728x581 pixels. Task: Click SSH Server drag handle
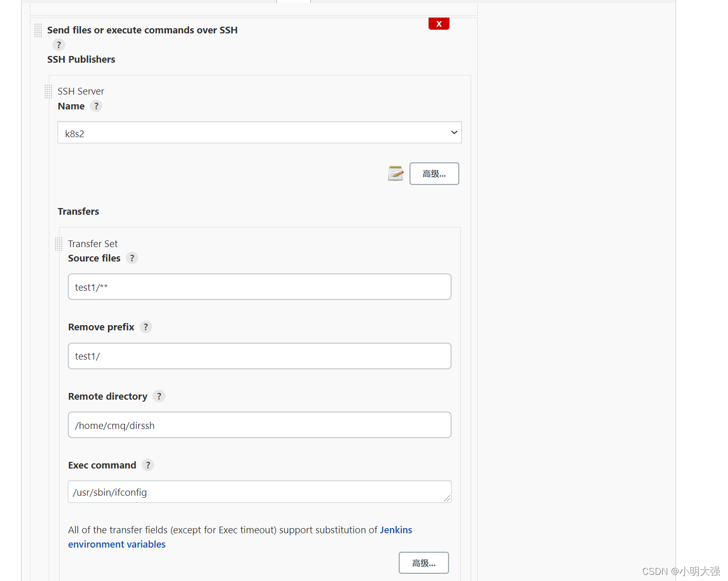[x=48, y=91]
